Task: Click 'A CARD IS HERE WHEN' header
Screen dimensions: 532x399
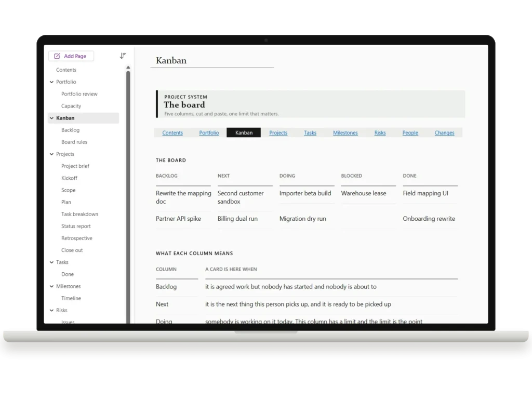Action: tap(231, 270)
